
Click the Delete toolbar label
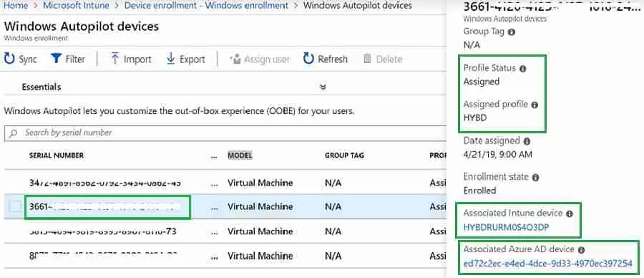389,59
